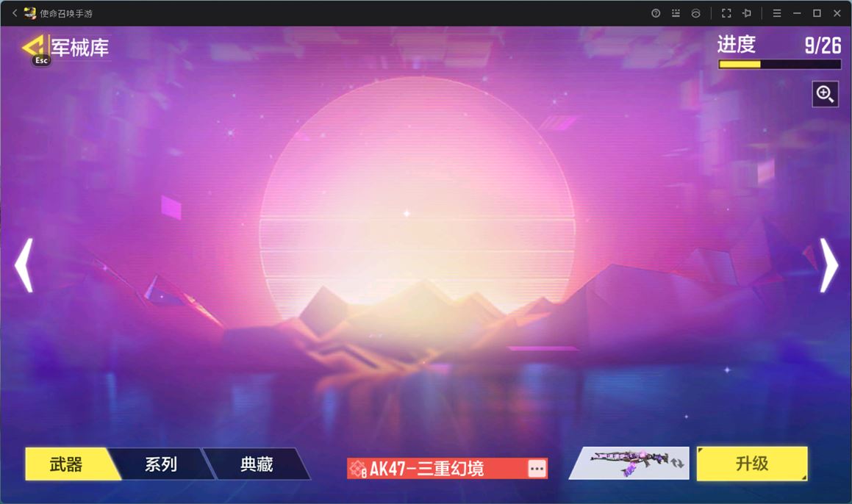Switch to the 典藏 tab
Screen dimensions: 852x504
[257, 464]
